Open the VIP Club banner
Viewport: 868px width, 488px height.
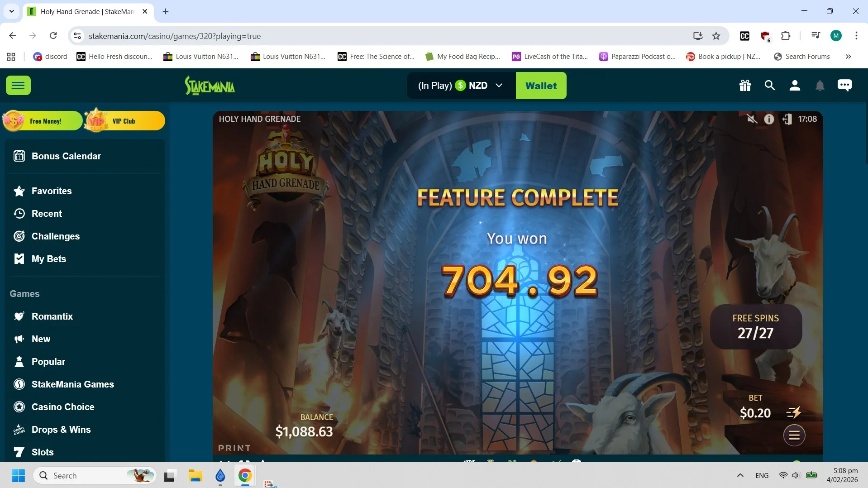coord(124,121)
